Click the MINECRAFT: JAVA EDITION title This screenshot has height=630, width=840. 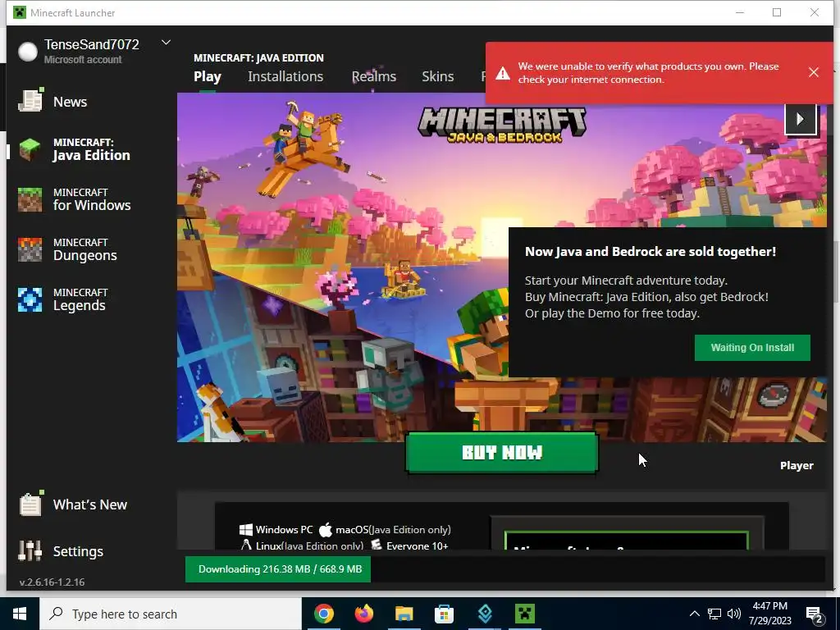click(258, 58)
